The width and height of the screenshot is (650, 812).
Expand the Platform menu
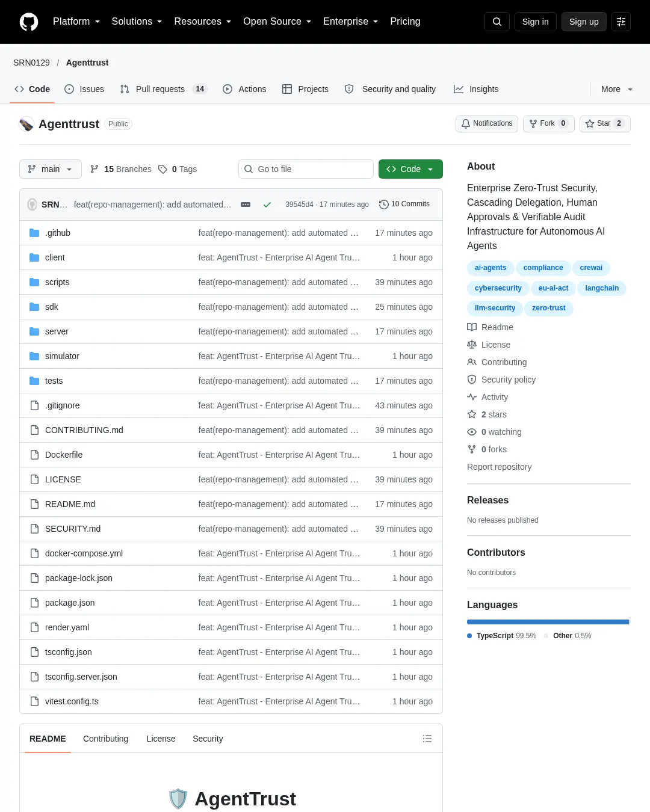point(76,22)
